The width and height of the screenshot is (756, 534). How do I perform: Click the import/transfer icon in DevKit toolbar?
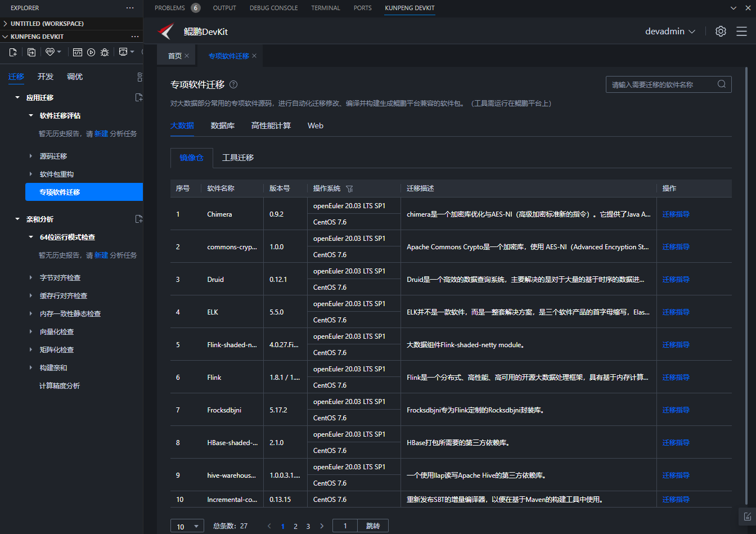pyautogui.click(x=31, y=52)
